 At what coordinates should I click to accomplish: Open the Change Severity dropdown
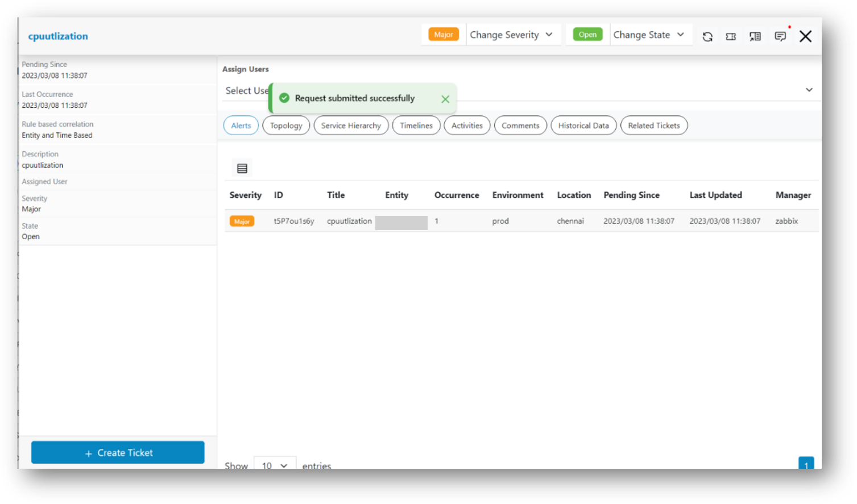tap(511, 35)
